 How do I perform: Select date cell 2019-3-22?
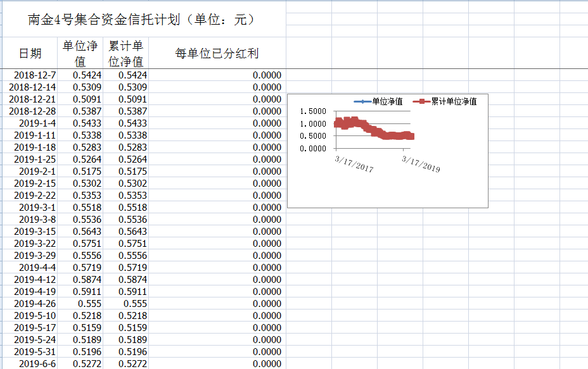pyautogui.click(x=30, y=243)
